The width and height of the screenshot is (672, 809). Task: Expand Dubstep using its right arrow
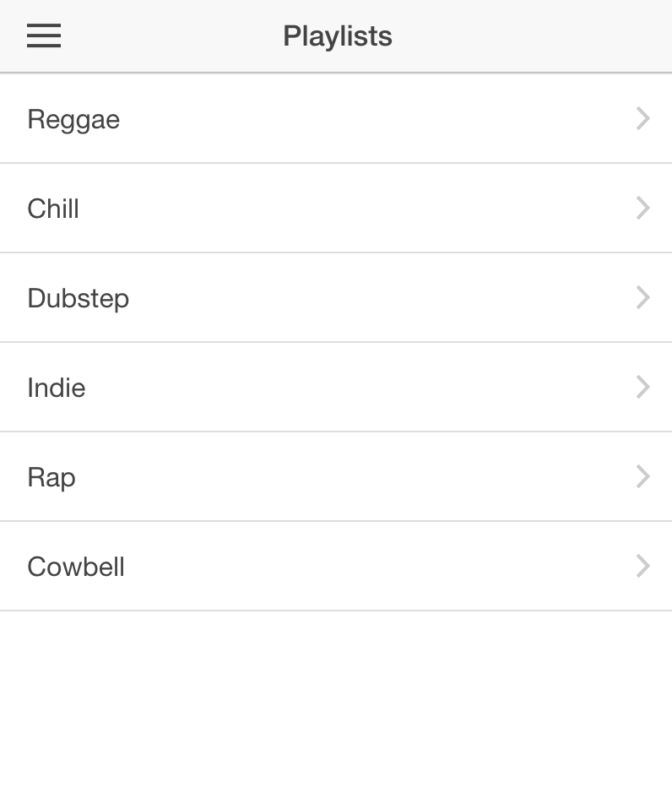[x=642, y=298]
